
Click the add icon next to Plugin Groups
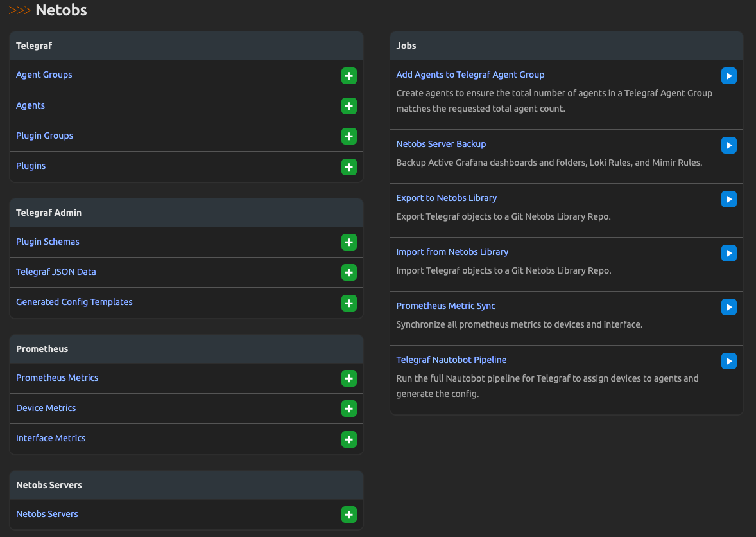point(348,136)
